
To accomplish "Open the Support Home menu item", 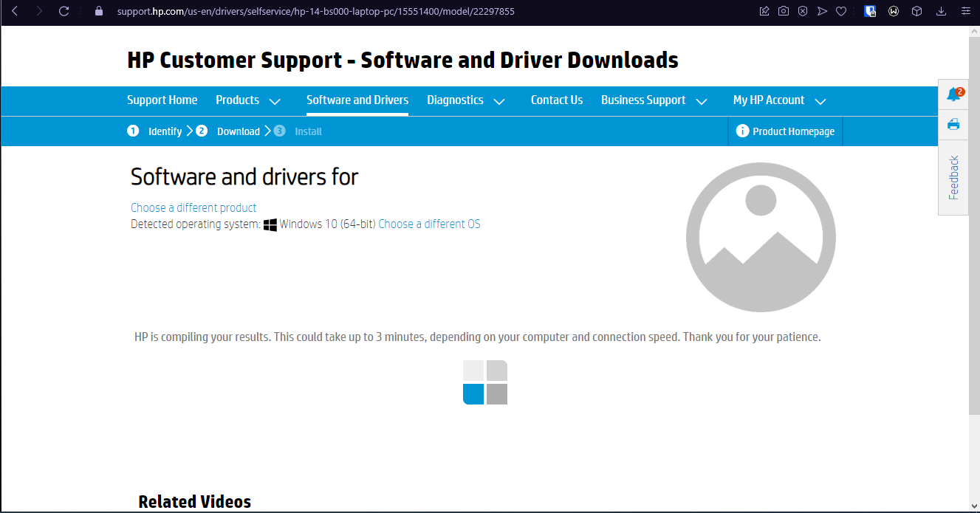I will pyautogui.click(x=162, y=100).
